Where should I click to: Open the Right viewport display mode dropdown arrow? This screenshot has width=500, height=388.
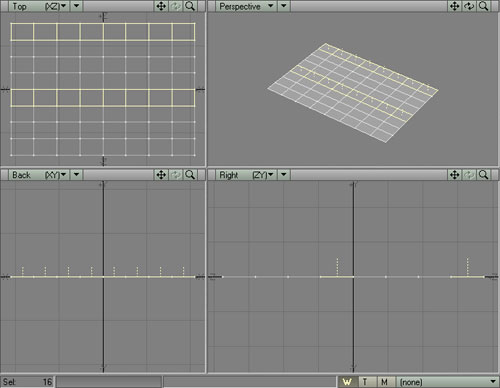pos(284,175)
